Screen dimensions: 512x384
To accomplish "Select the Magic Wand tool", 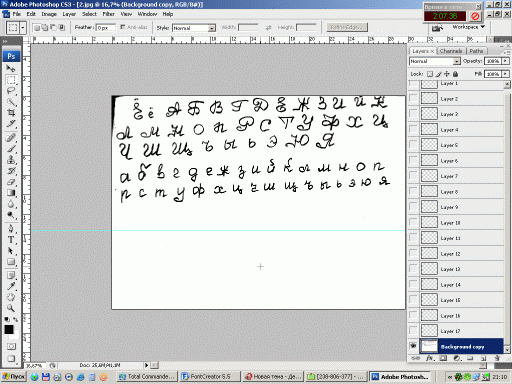I will pyautogui.click(x=11, y=102).
